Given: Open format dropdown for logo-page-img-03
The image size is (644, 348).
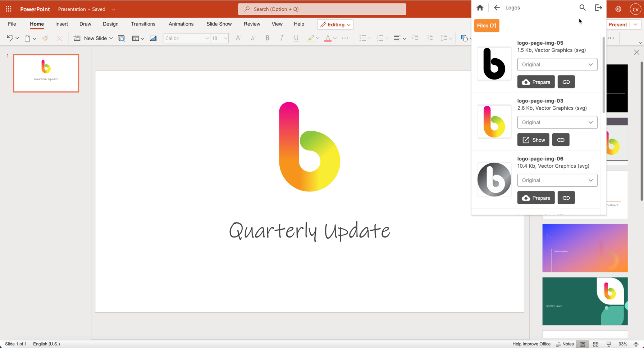Looking at the screenshot, I should click(x=557, y=122).
